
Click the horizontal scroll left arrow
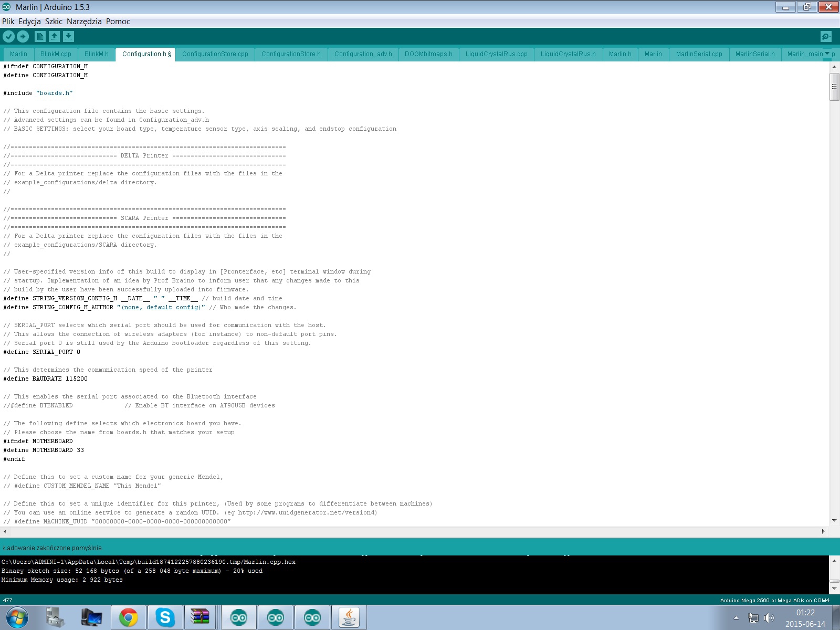point(5,531)
